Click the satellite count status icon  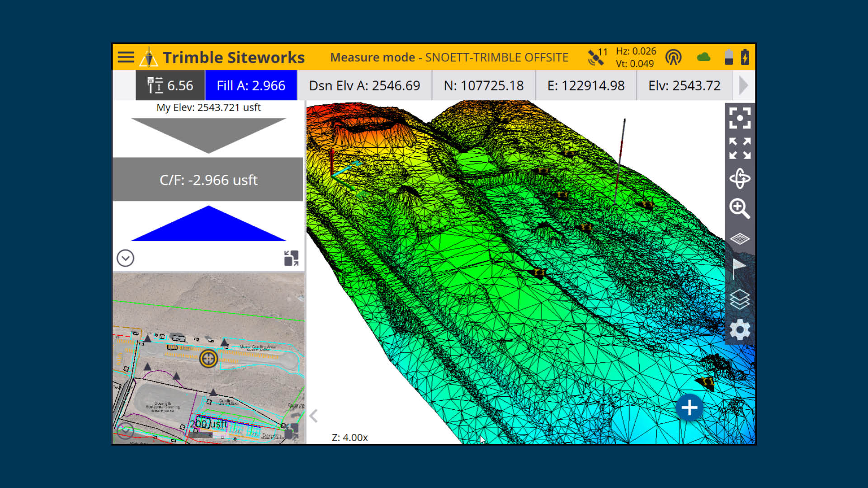(x=597, y=57)
